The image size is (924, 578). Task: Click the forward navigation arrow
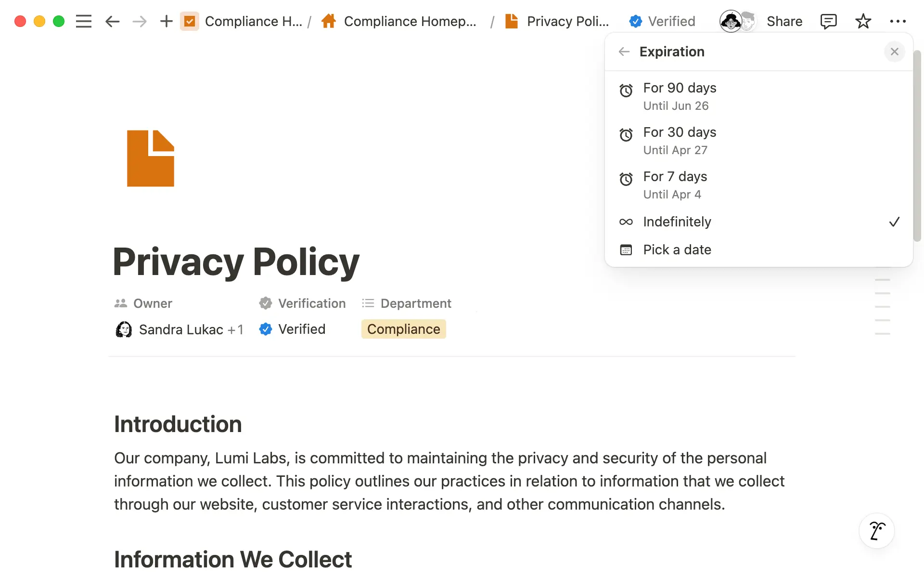click(140, 21)
